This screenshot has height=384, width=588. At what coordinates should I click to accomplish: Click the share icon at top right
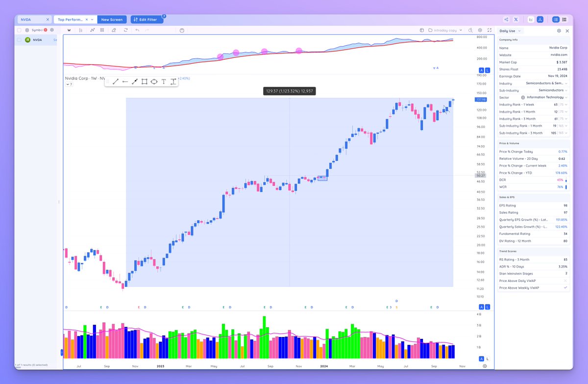pyautogui.click(x=506, y=19)
